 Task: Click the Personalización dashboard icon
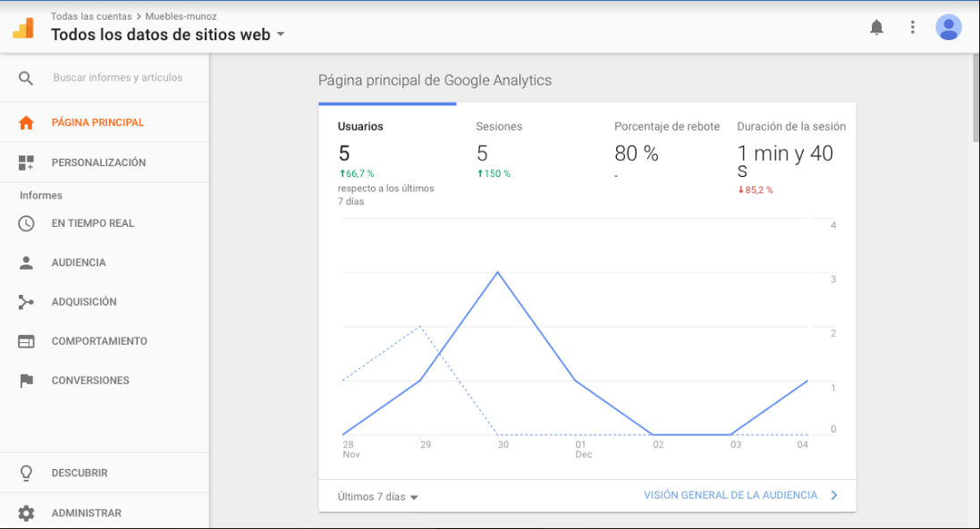26,163
